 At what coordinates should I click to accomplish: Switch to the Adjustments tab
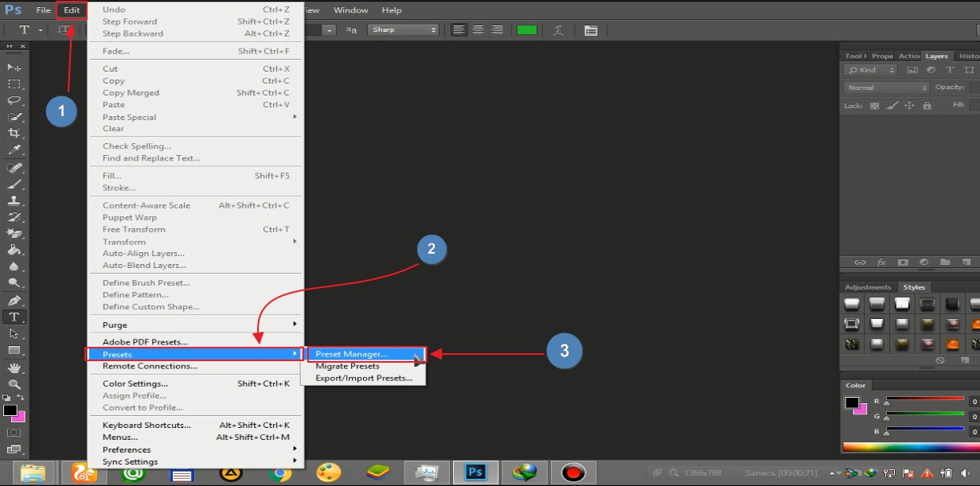(868, 287)
